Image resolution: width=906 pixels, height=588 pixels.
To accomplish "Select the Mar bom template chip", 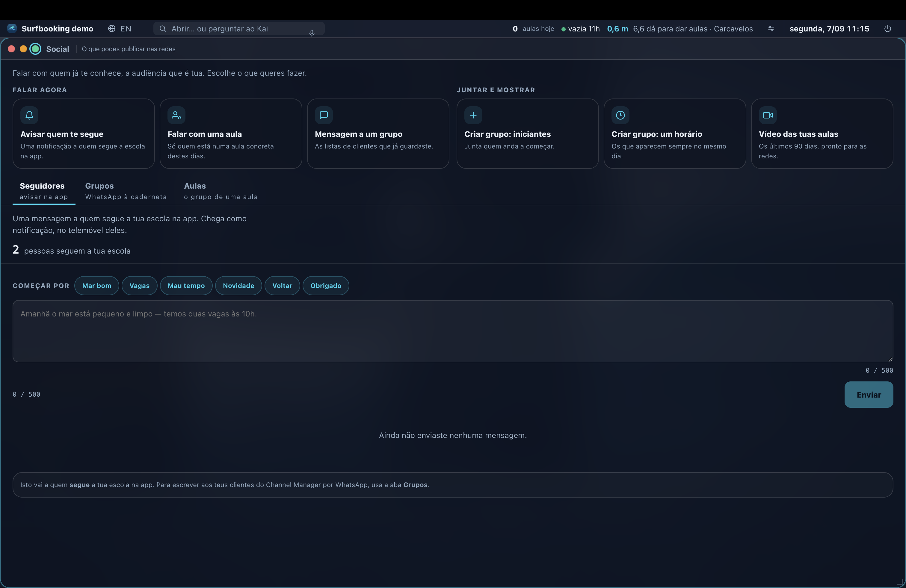I will [x=97, y=286].
